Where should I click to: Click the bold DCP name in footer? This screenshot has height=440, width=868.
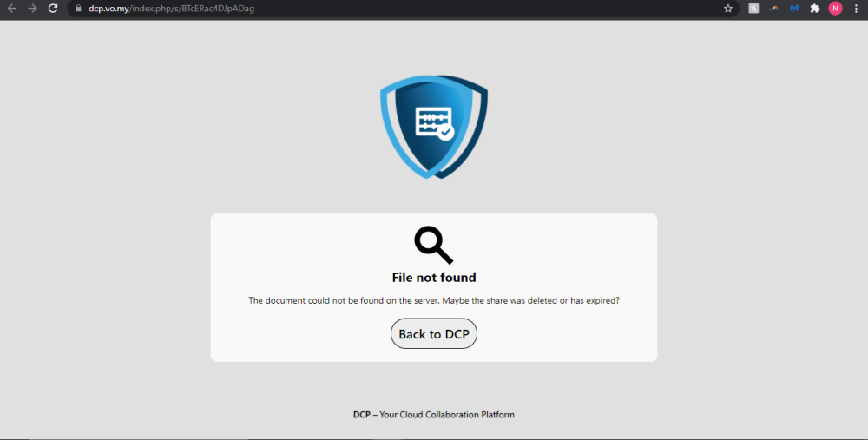coord(361,415)
